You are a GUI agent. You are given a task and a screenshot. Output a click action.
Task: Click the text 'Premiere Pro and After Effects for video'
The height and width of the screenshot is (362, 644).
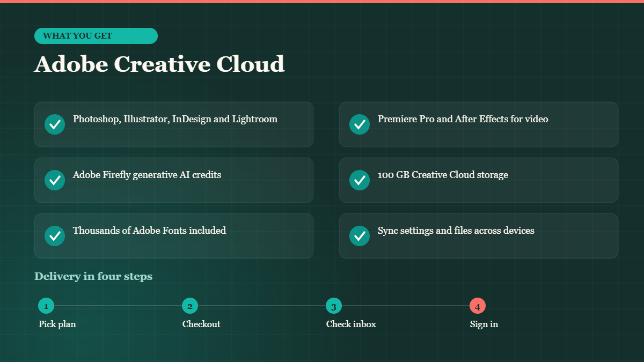pos(463,119)
